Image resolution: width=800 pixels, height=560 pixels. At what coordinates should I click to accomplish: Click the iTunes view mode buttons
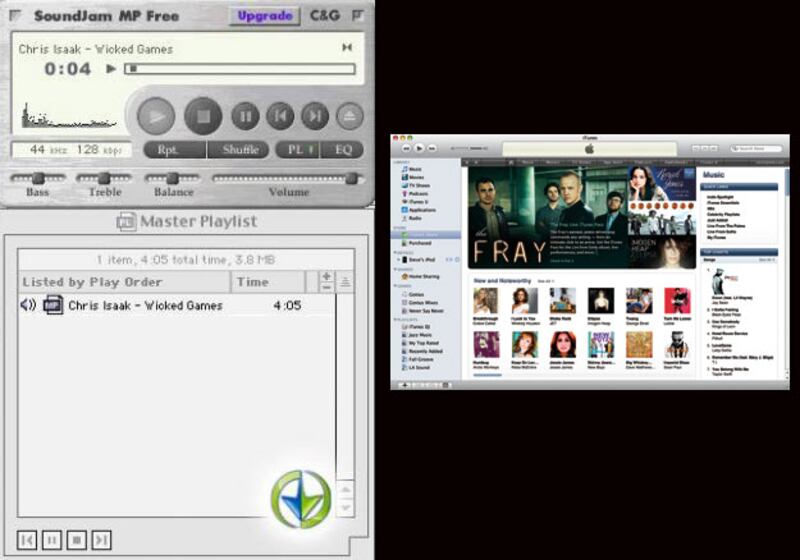[x=704, y=148]
